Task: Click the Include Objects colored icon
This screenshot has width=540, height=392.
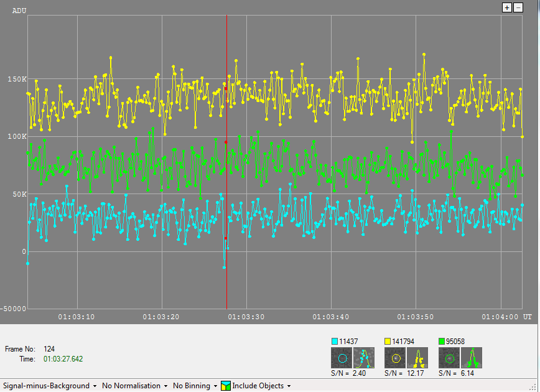Action: 226,386
